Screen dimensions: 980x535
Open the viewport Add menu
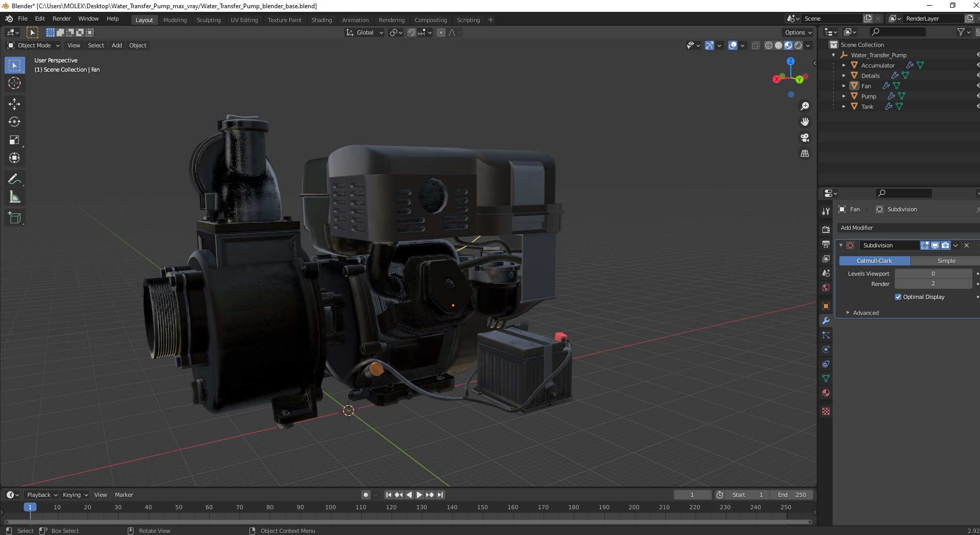pos(117,45)
